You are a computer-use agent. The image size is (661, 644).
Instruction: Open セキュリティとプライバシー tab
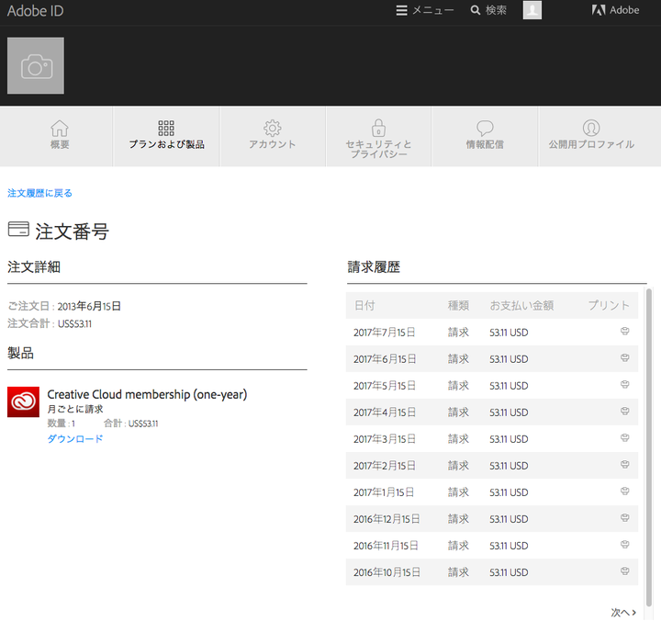click(378, 136)
